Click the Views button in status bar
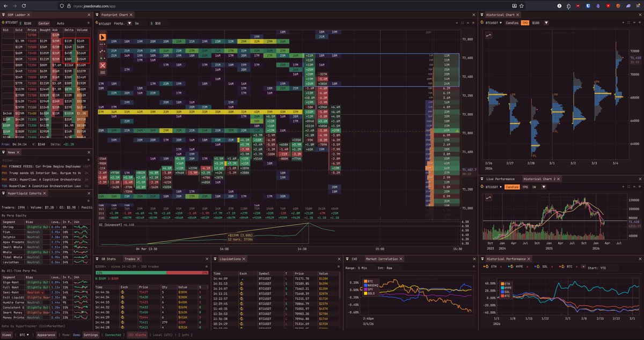Viewport: 644px width, 340px height. coord(6,335)
